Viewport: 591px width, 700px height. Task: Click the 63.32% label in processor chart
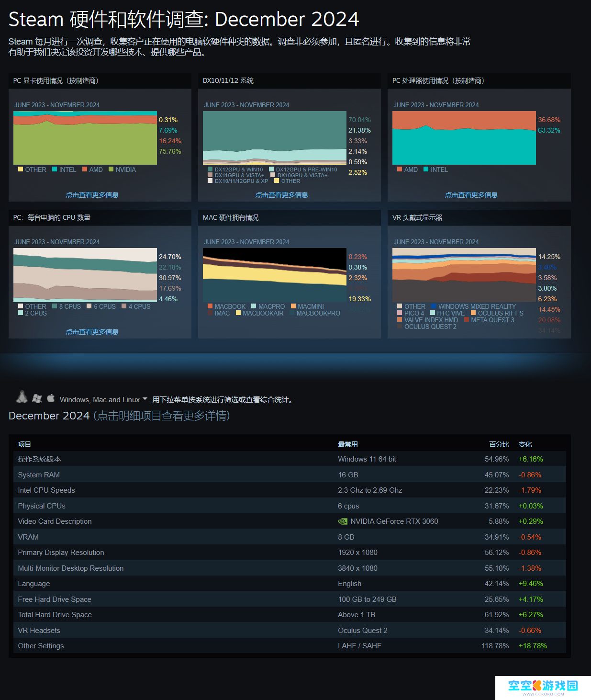point(549,130)
